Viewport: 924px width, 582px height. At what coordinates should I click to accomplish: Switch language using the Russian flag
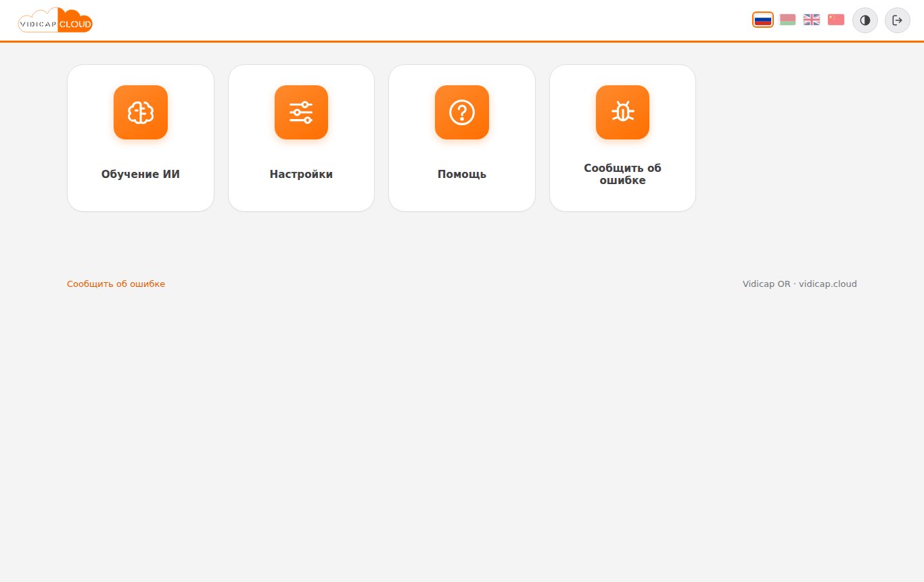point(763,20)
